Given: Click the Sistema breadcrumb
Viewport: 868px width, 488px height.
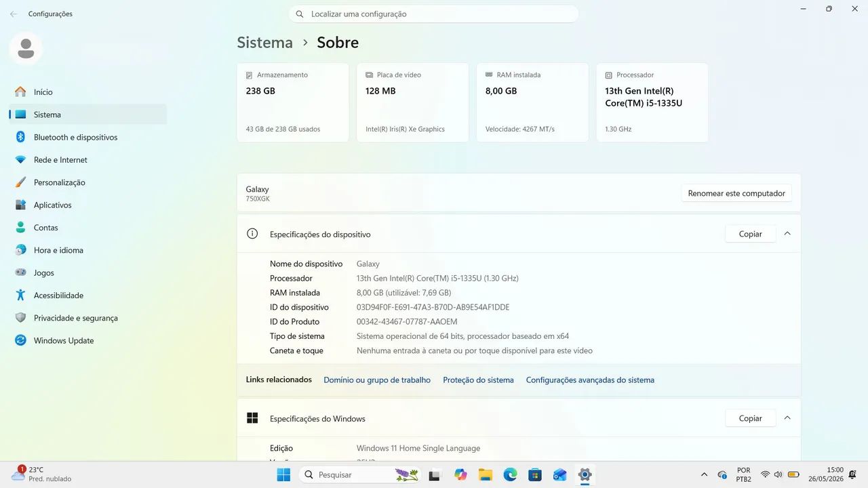Looking at the screenshot, I should click(x=264, y=42).
